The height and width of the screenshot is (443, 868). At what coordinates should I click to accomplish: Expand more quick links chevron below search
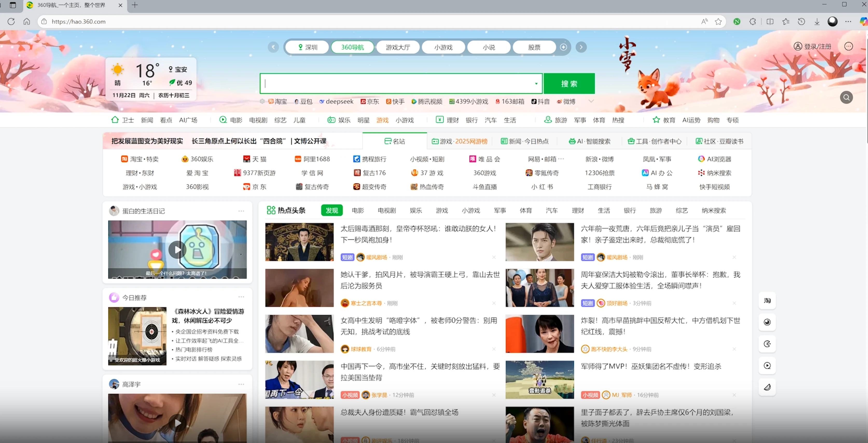(x=591, y=101)
